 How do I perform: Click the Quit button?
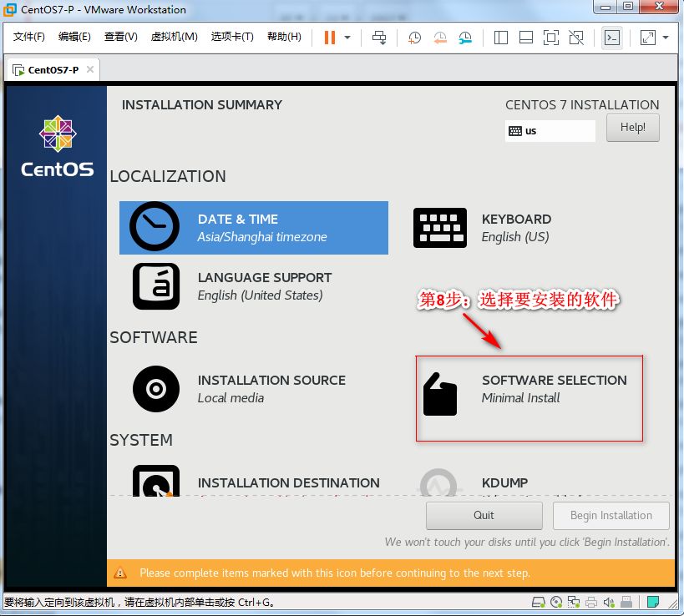coord(484,515)
